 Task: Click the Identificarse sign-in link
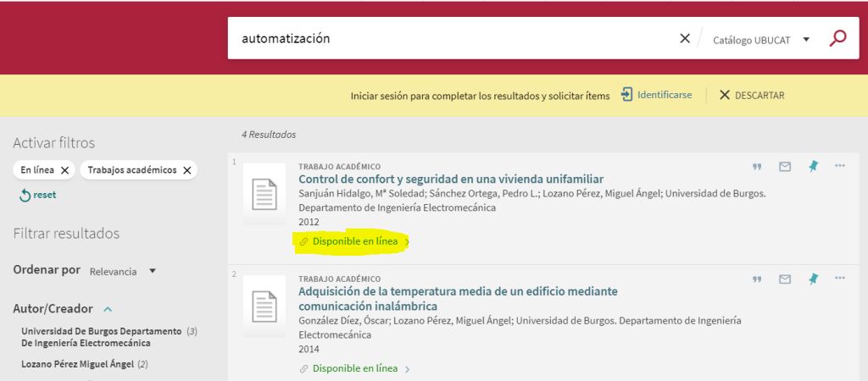click(665, 95)
